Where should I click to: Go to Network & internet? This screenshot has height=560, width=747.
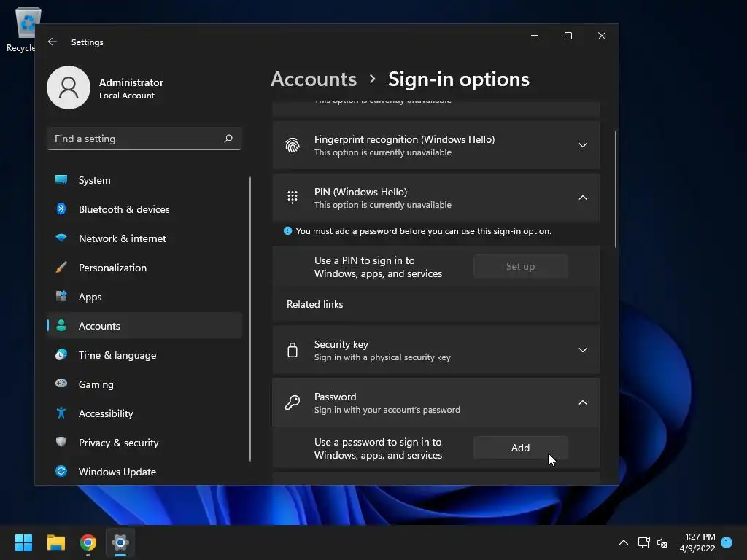[x=144, y=238]
